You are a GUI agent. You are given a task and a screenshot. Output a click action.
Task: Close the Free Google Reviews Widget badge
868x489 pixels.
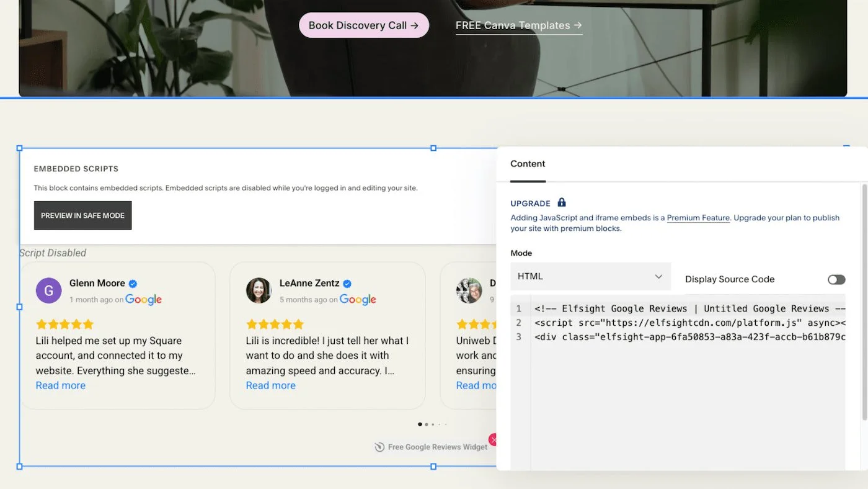pos(493,440)
